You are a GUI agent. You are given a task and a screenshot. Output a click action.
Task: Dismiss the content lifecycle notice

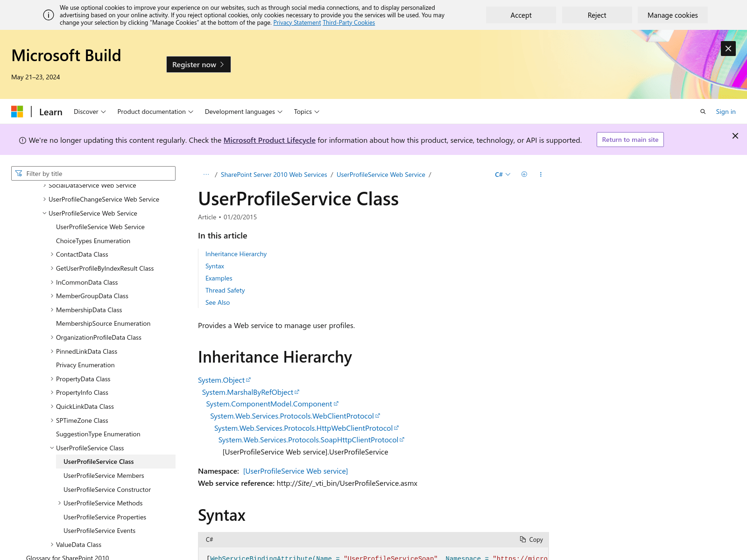click(735, 136)
